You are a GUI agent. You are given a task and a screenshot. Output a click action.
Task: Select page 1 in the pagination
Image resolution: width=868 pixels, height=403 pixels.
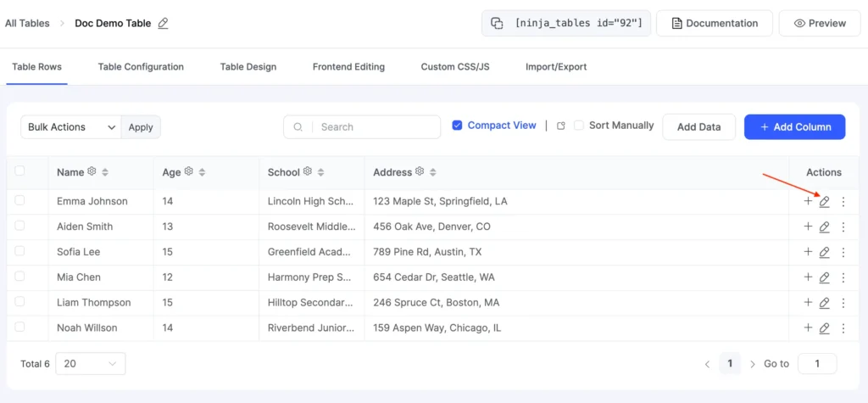[x=730, y=364]
